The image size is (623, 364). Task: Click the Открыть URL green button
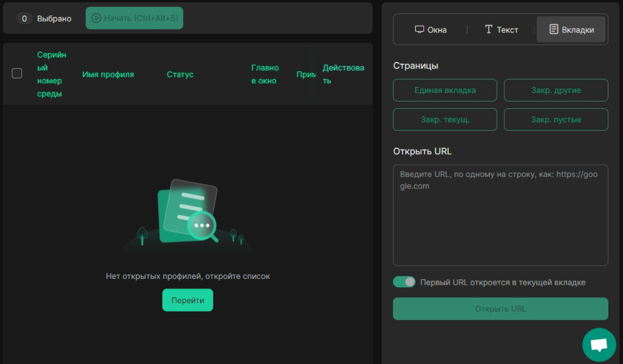click(x=501, y=309)
